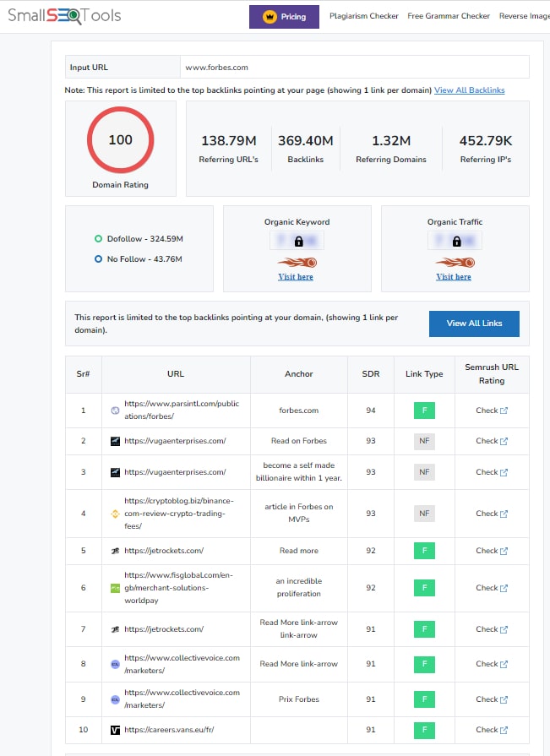550x756 pixels.
Task: Click favicon of collectivevoice.com row 8
Action: 115,665
